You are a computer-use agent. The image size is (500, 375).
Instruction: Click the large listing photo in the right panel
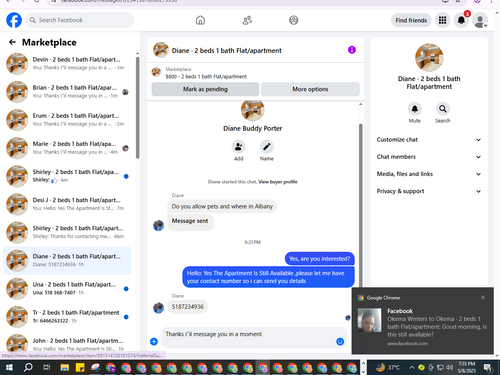coord(429,58)
